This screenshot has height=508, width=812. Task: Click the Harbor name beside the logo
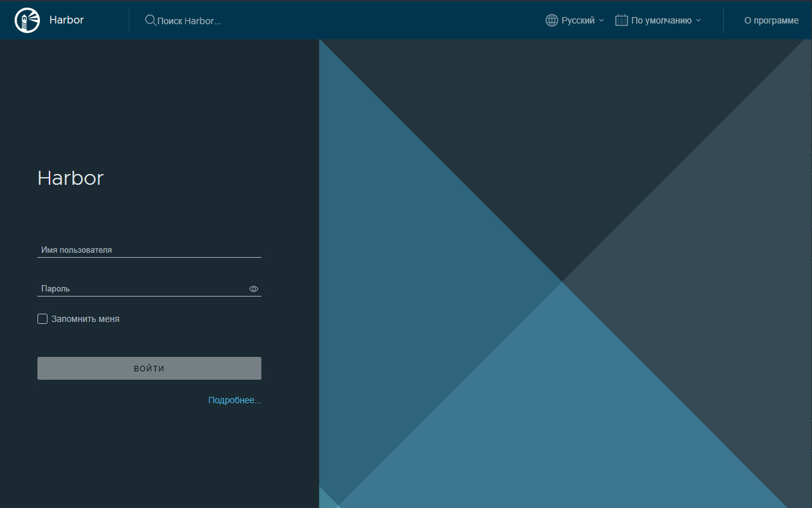point(66,20)
